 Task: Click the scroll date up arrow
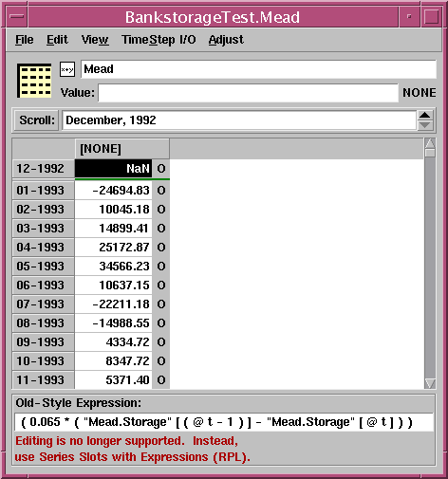coord(424,115)
